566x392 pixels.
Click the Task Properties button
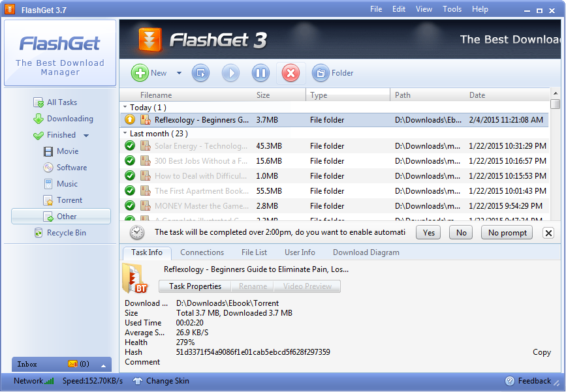tap(195, 286)
